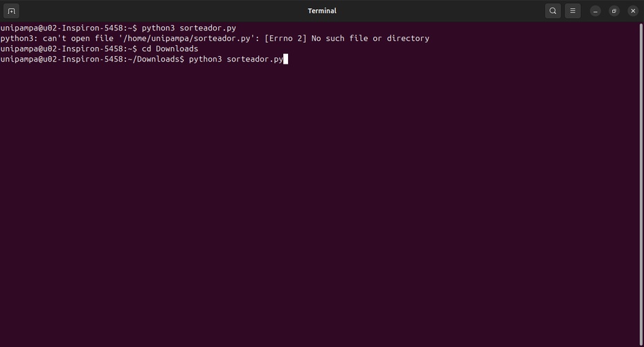This screenshot has width=644, height=347.
Task: Click 'python3' on the last command line
Action: tap(206, 59)
